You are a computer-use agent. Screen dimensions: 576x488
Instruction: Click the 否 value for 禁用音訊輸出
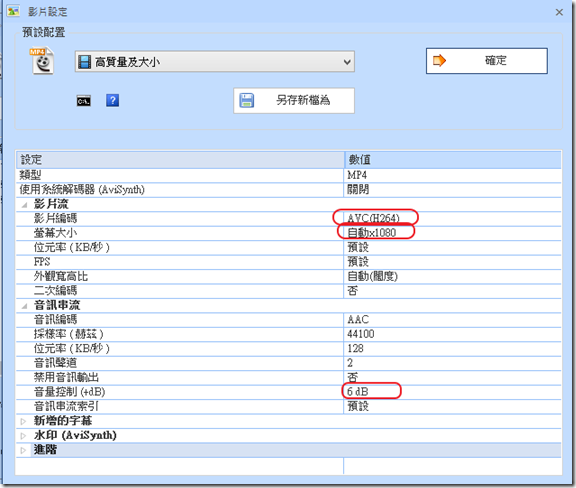coord(353,377)
